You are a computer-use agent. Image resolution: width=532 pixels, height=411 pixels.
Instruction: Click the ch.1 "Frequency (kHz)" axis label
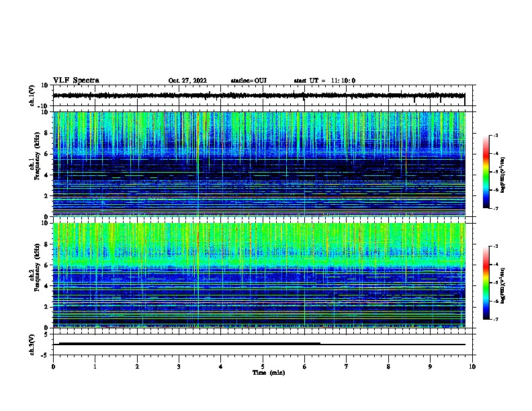38,156
